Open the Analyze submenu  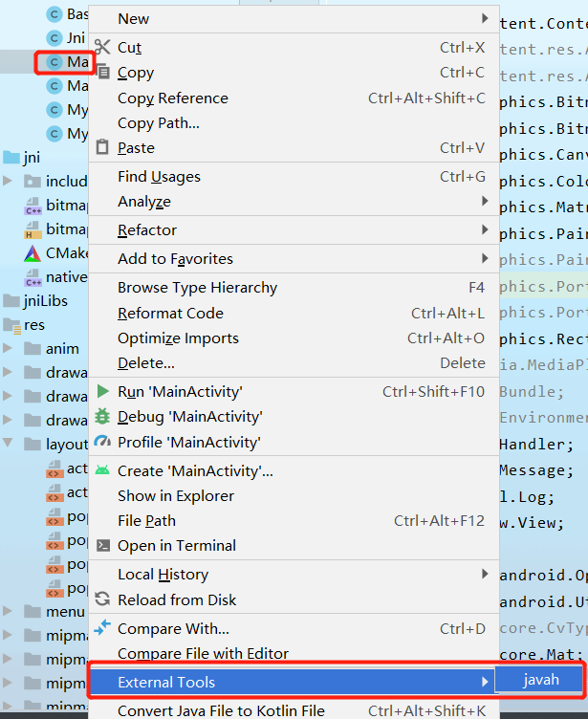click(294, 202)
